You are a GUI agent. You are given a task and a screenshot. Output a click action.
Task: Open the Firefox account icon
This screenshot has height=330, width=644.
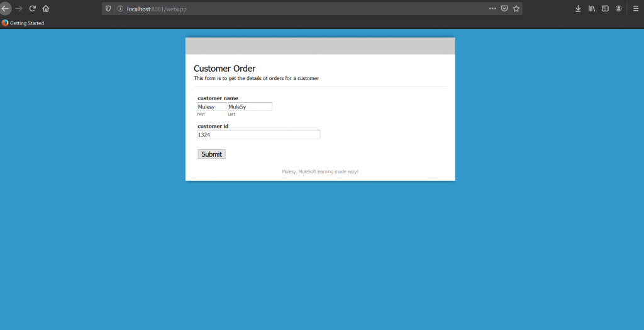(619, 9)
